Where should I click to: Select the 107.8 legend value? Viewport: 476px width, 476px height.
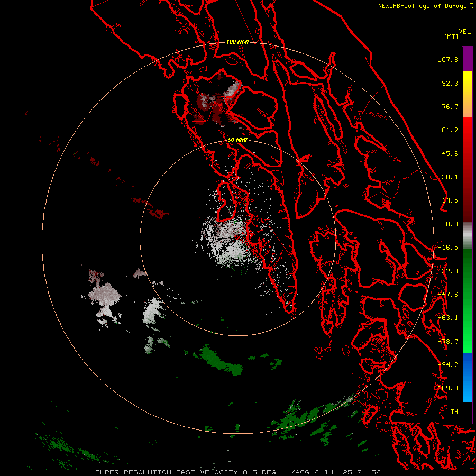tap(448, 59)
